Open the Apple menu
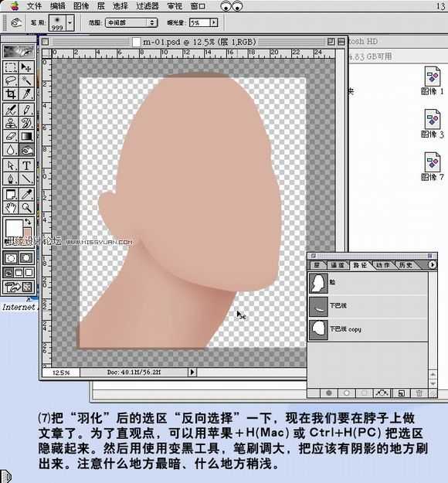 point(15,6)
